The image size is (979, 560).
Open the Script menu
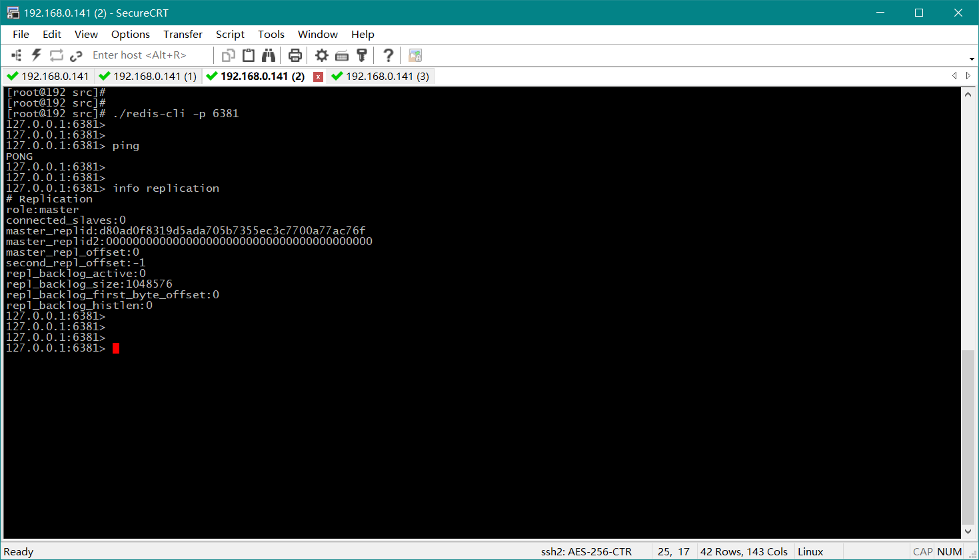point(230,35)
